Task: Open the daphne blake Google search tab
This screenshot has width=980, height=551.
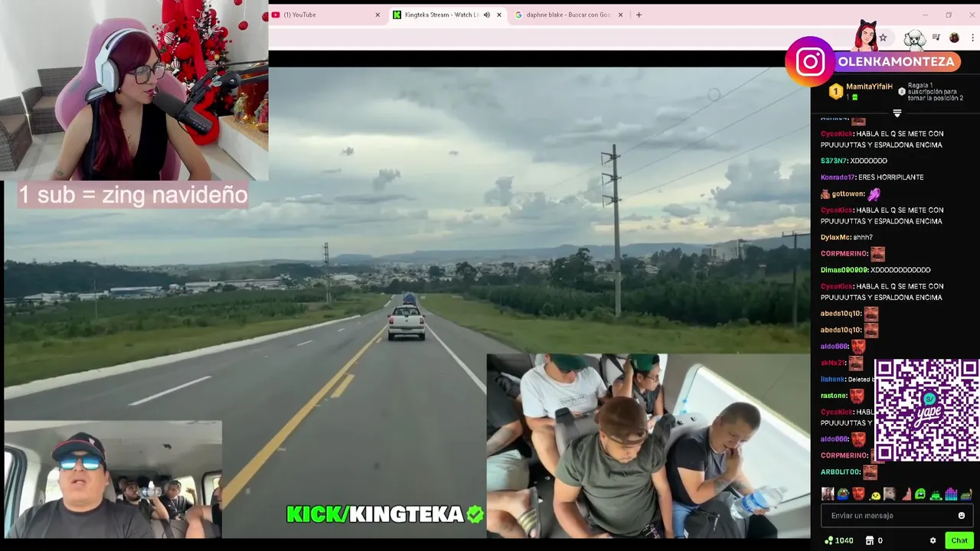Action: tap(567, 15)
